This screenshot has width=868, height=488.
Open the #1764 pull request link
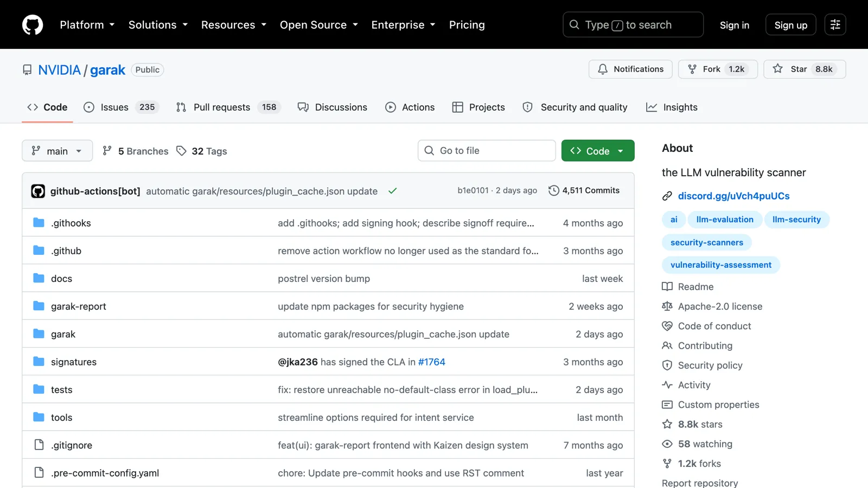(x=432, y=362)
